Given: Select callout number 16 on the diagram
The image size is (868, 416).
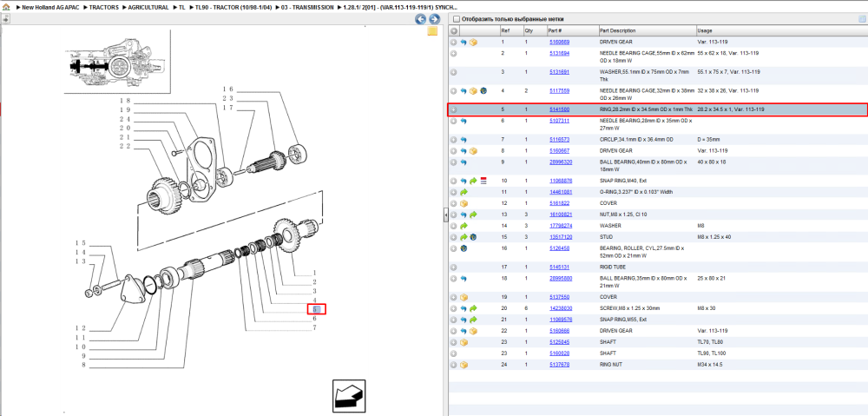Looking at the screenshot, I should click(x=228, y=89).
